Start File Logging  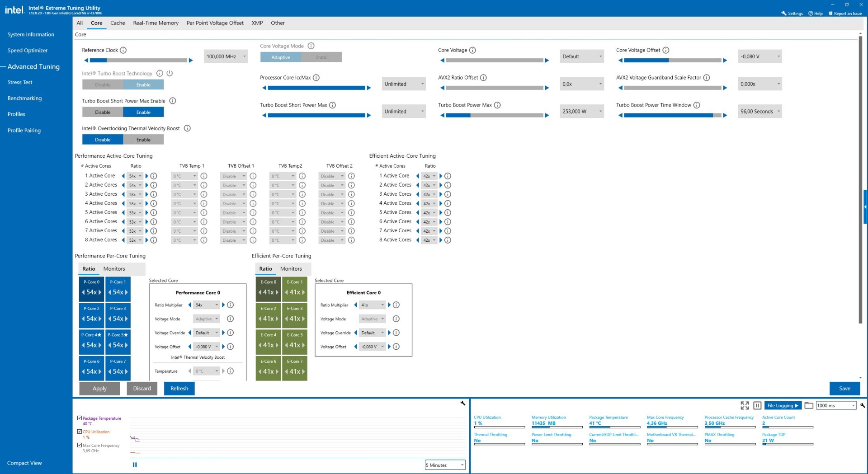(783, 405)
